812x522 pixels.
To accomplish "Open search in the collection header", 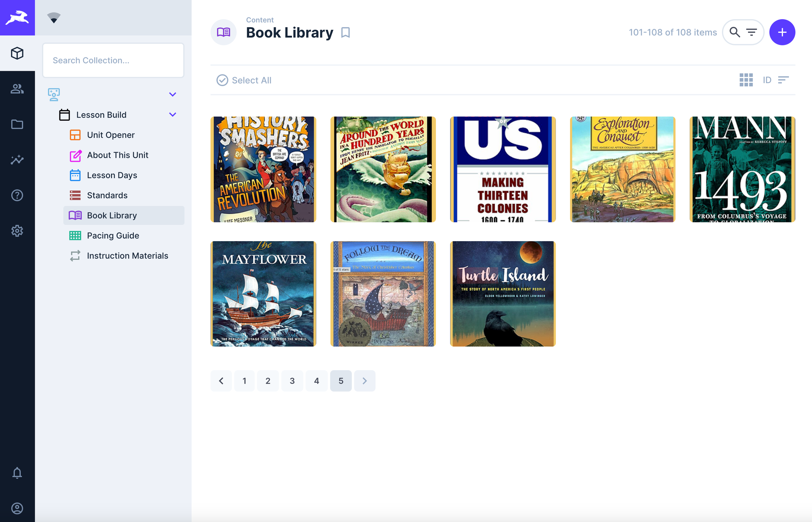I will (734, 32).
